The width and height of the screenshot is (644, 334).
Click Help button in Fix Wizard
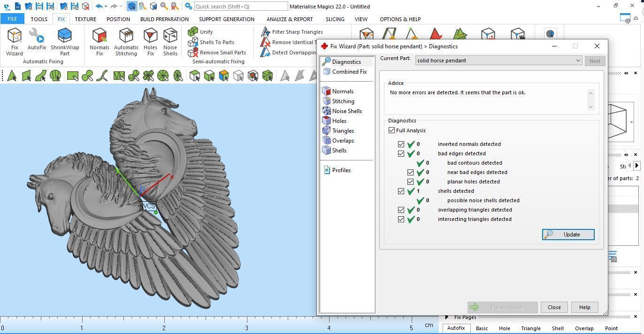coord(584,307)
